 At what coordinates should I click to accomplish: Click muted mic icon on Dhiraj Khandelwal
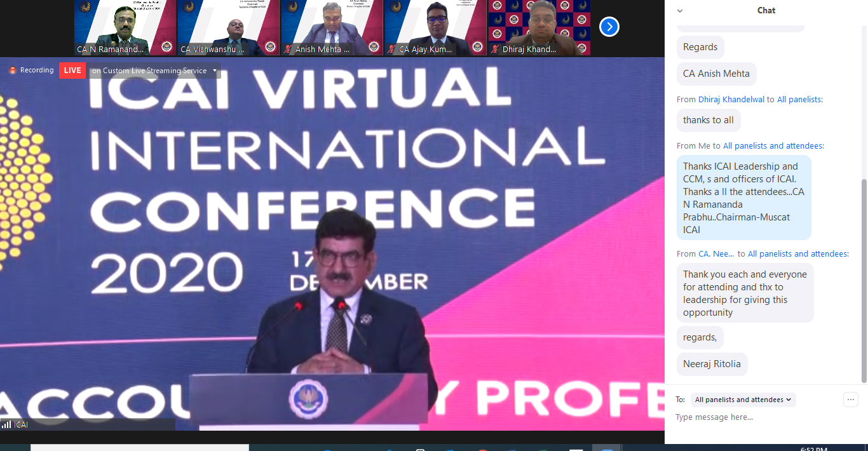point(495,49)
